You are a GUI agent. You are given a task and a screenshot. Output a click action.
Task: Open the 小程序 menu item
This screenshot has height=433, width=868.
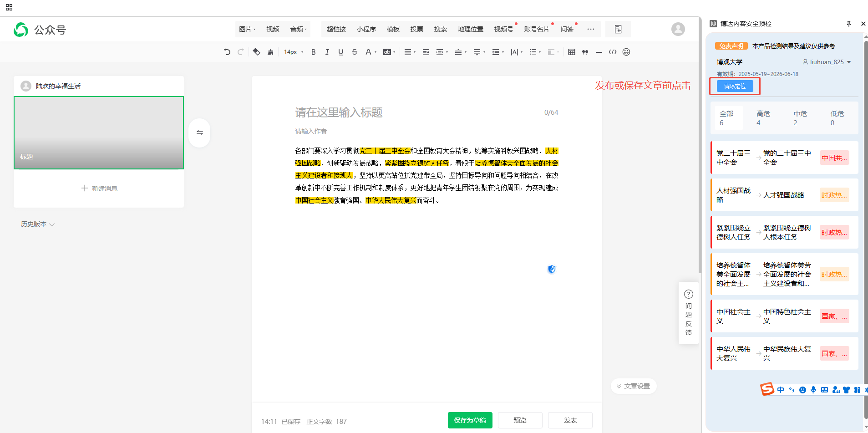(366, 29)
